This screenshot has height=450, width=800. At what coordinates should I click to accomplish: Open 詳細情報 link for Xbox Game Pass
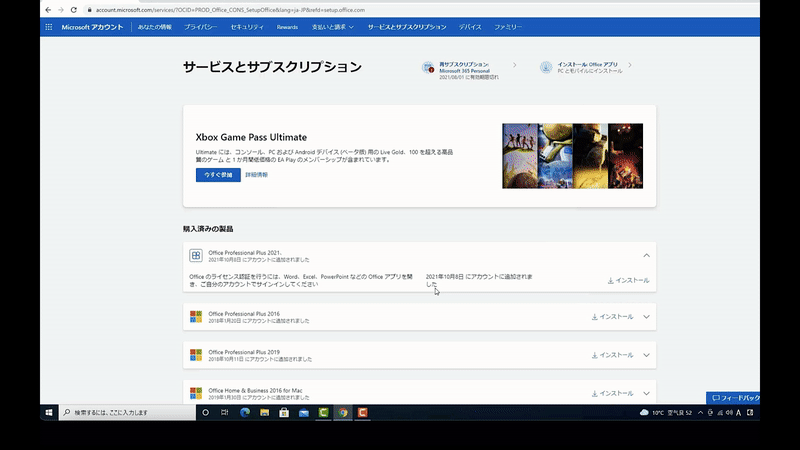(256, 175)
